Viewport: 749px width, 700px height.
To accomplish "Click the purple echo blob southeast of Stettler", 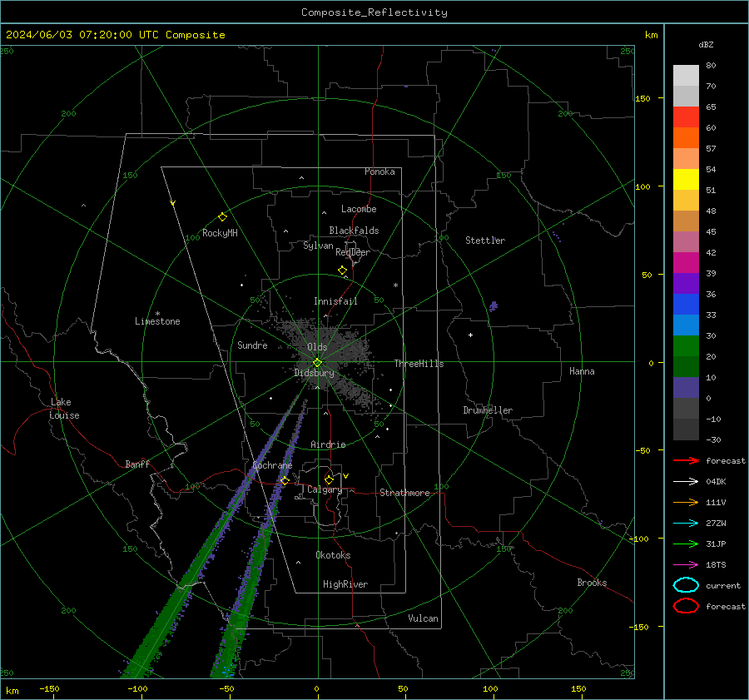I will [494, 305].
